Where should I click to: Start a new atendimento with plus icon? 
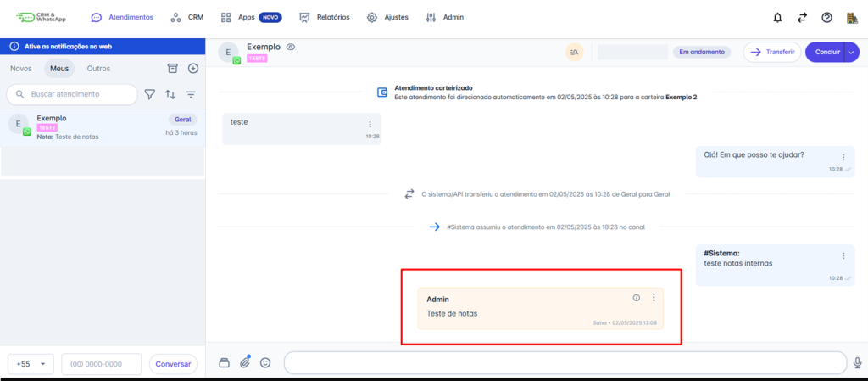point(193,69)
